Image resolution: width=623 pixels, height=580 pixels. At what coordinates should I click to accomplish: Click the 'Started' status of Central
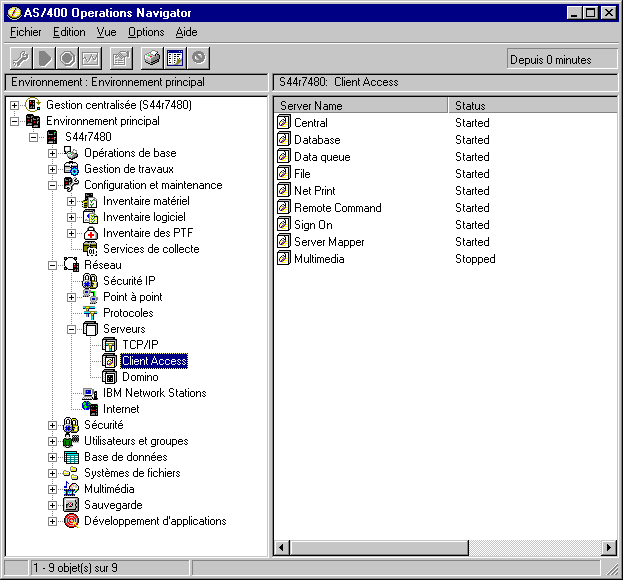coord(472,123)
